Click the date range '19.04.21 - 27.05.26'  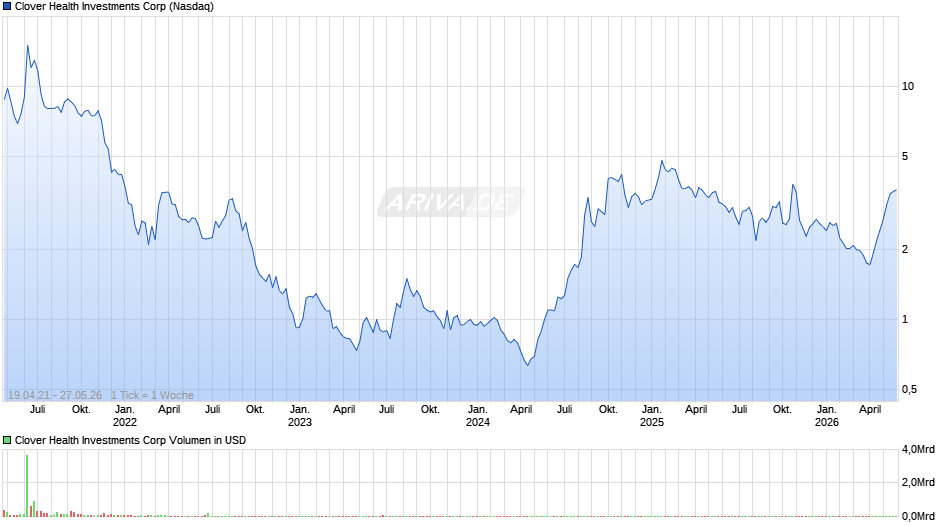(x=55, y=395)
